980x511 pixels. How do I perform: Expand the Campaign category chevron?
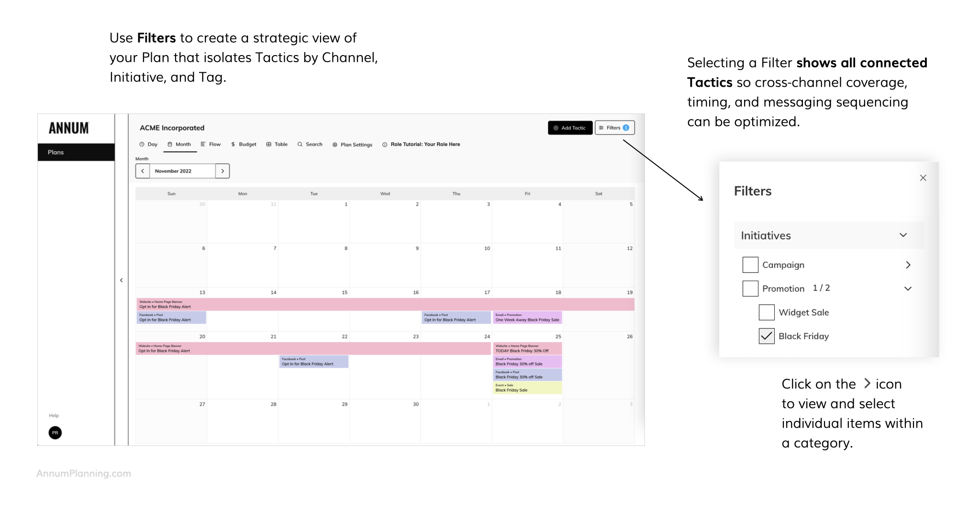[x=908, y=265]
